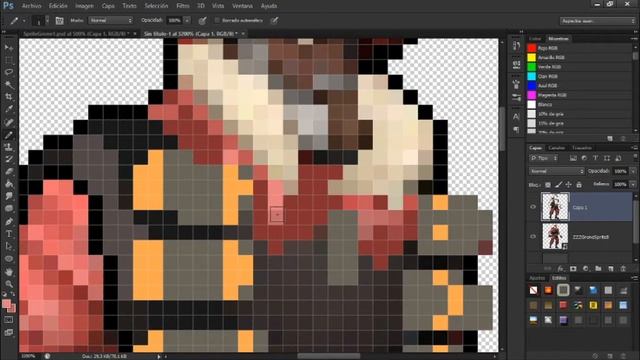Open the layer filter Tipo dropdown

(544, 158)
